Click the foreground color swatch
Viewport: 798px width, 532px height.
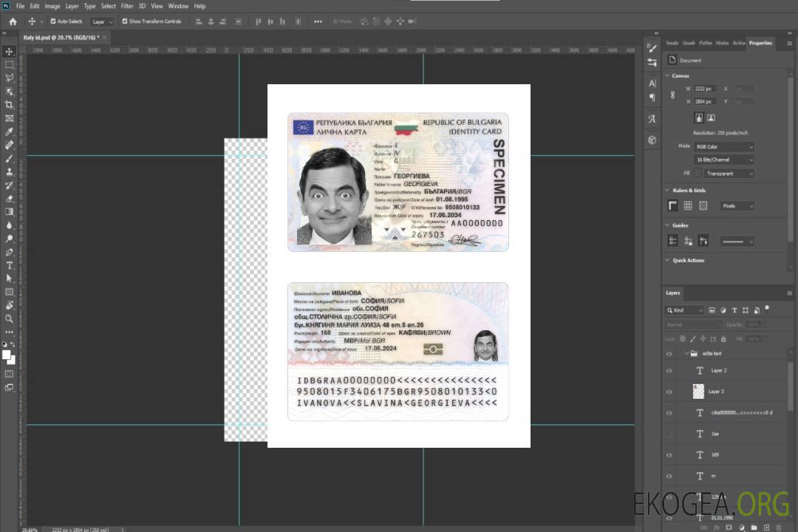pyautogui.click(x=7, y=355)
